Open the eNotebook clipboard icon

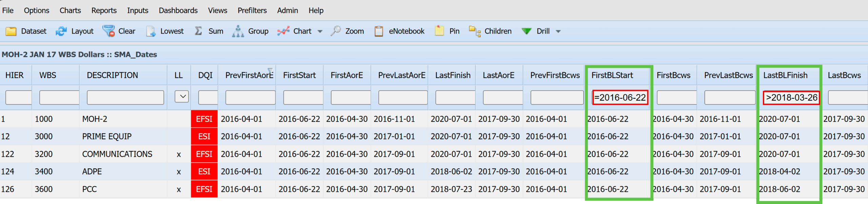point(379,31)
